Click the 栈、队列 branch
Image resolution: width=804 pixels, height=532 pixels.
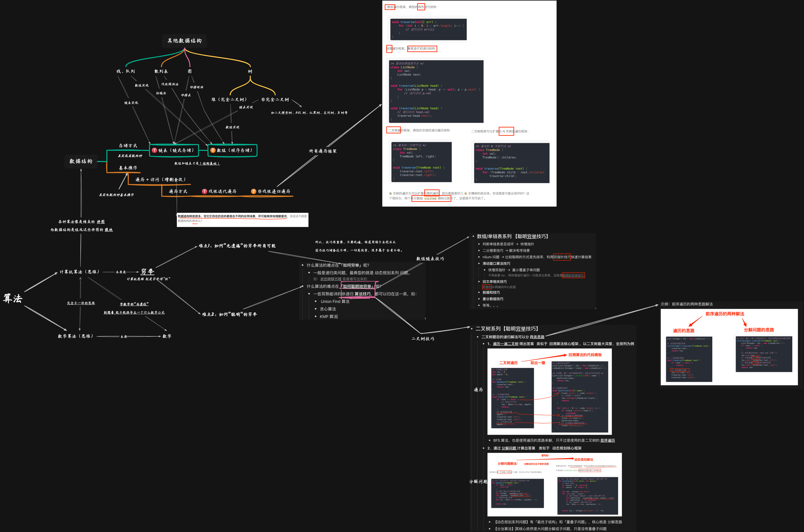pos(126,71)
